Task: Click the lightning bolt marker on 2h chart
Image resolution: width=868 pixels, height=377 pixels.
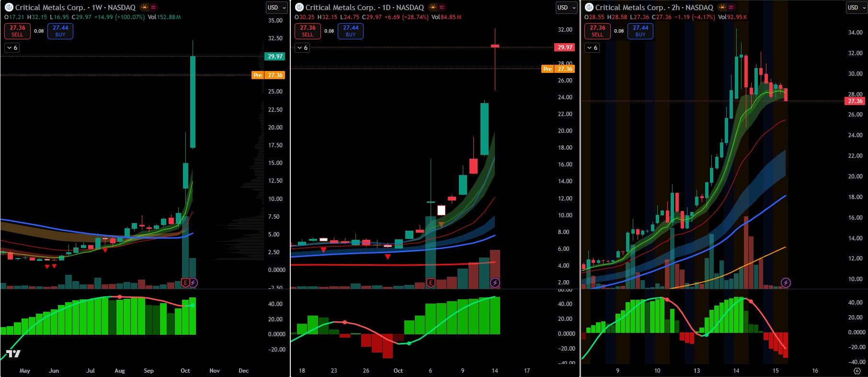Action: 786,283
